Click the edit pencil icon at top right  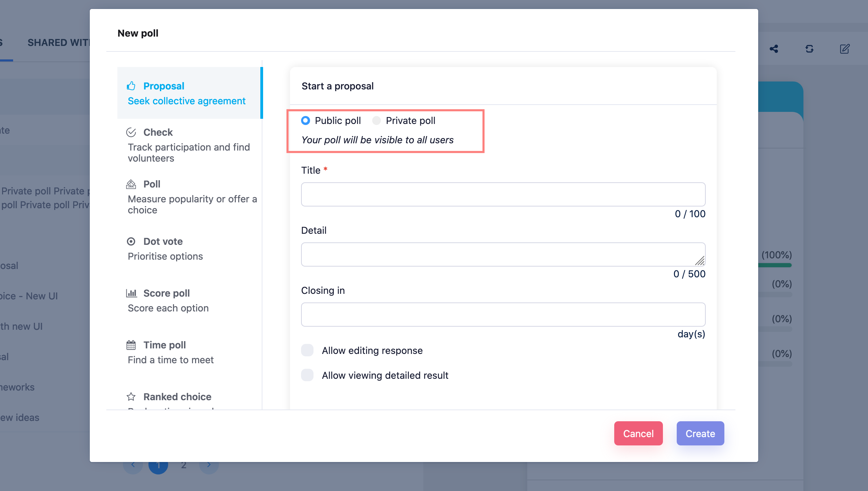pos(845,49)
